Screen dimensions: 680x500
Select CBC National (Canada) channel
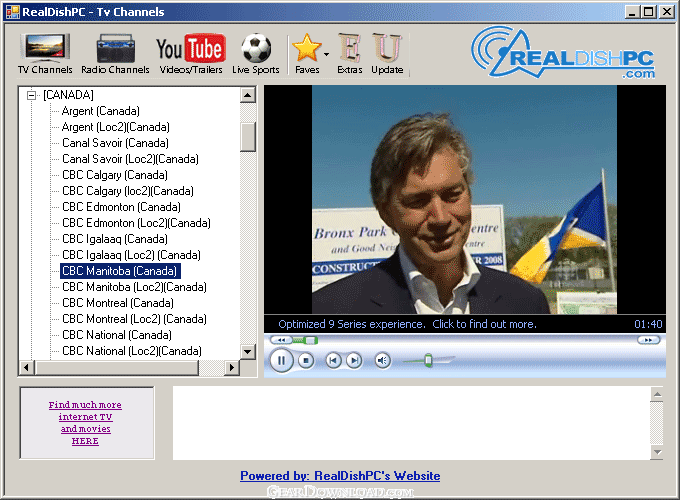117,335
